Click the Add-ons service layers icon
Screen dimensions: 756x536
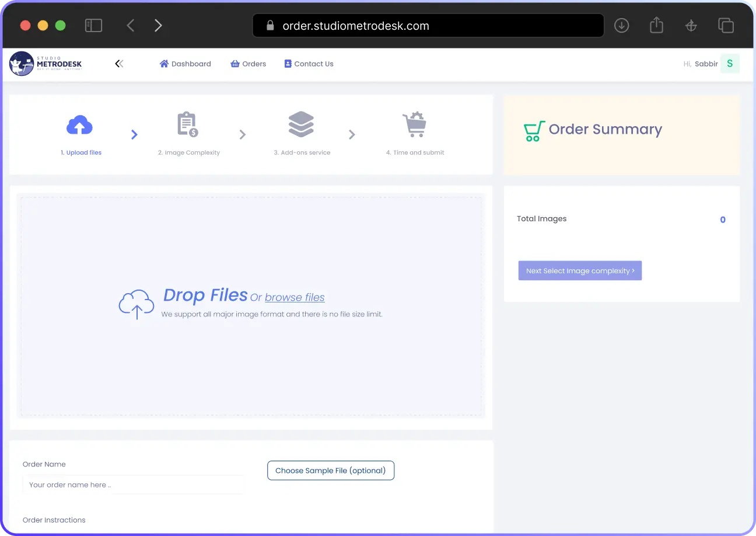click(301, 125)
